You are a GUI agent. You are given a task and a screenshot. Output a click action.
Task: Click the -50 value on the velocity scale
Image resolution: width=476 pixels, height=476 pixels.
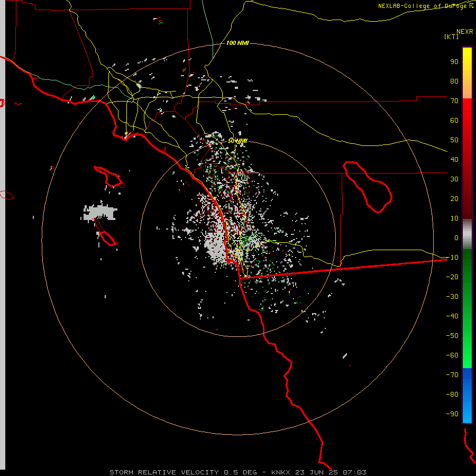(x=452, y=336)
